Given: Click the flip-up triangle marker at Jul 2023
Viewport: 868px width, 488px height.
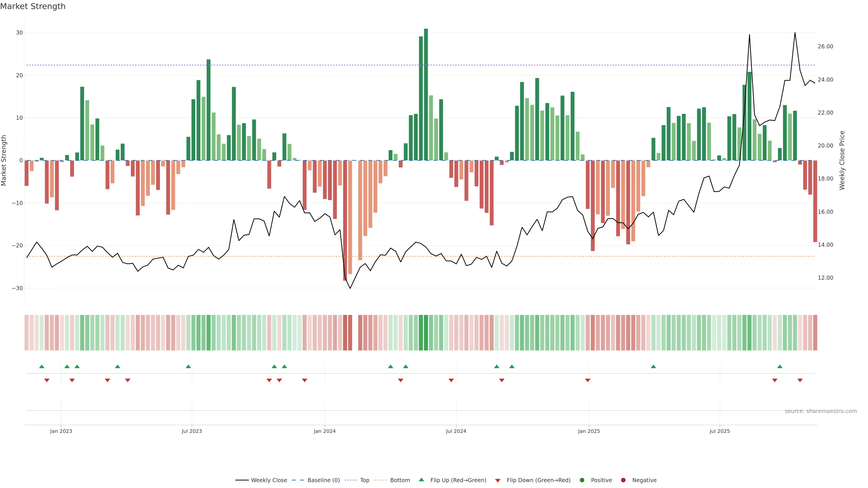Looking at the screenshot, I should [188, 366].
